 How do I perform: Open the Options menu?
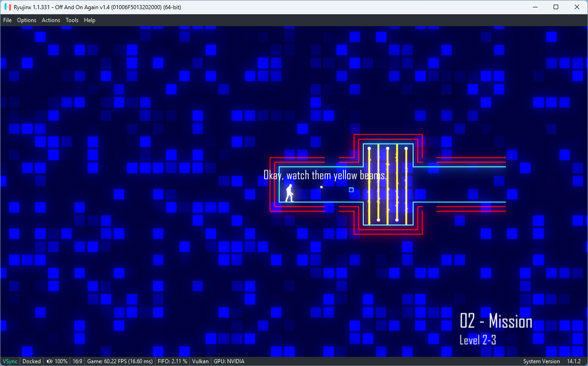pyautogui.click(x=27, y=20)
